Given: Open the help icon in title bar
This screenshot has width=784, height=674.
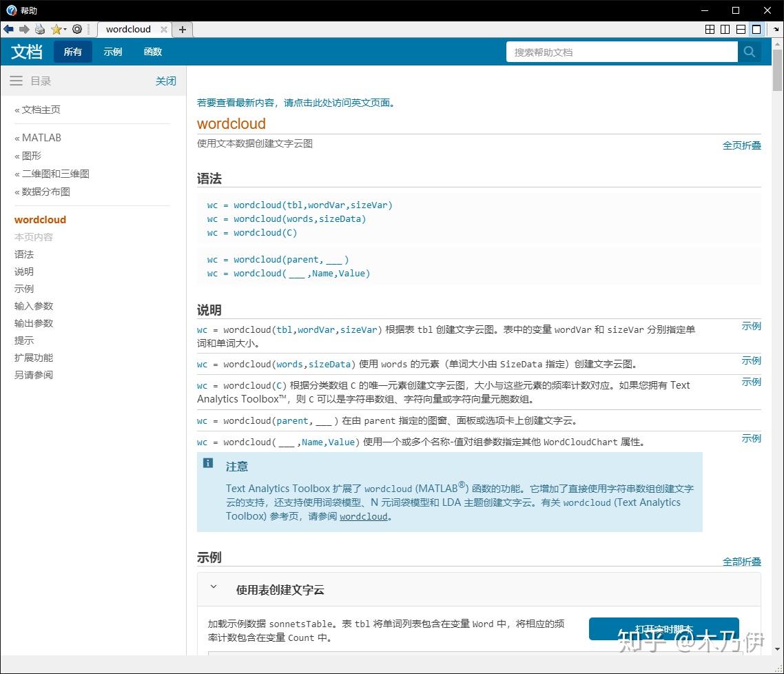Looking at the screenshot, I should (11, 10).
